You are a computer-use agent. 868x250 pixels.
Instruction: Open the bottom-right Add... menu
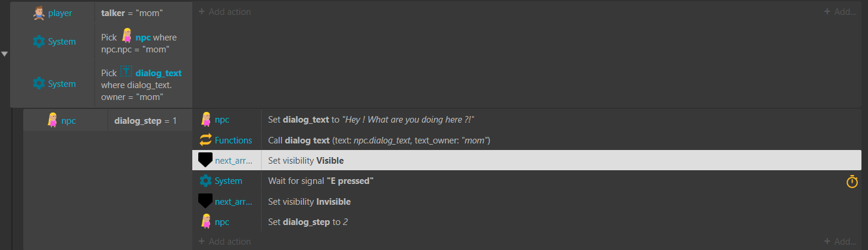click(839, 242)
